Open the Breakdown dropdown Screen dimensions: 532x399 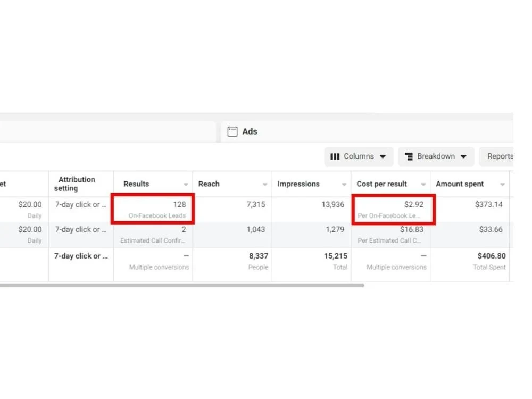click(436, 156)
